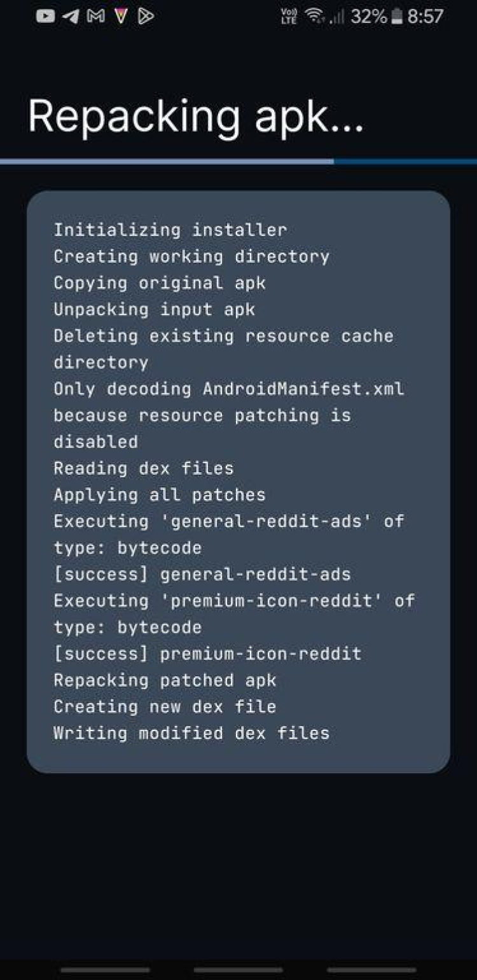Tap the Gmail notification icon
The height and width of the screenshot is (980, 477).
(x=95, y=17)
